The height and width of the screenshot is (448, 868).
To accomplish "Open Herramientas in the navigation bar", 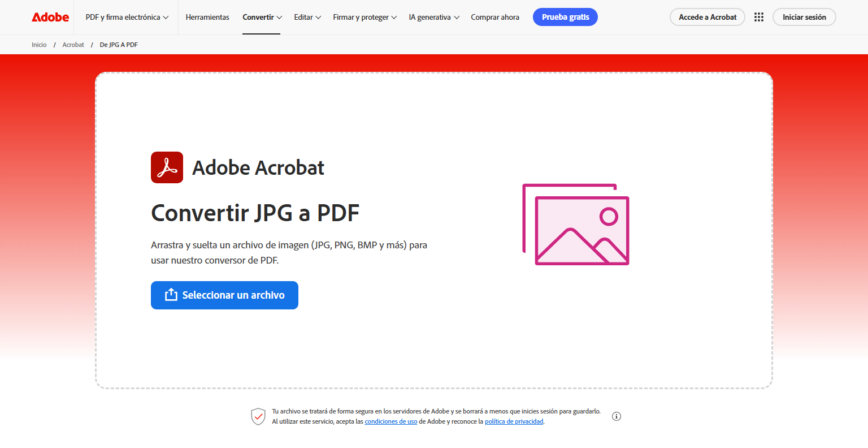I will click(x=207, y=17).
